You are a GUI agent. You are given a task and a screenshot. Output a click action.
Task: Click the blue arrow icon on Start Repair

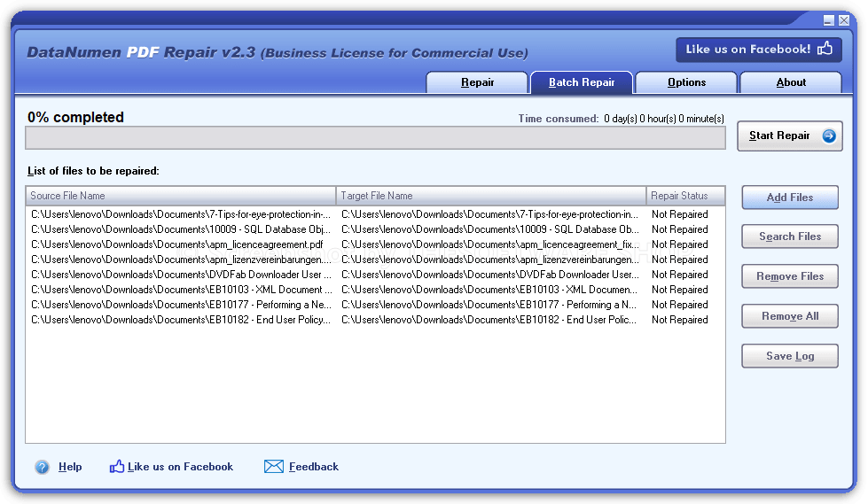coord(829,136)
